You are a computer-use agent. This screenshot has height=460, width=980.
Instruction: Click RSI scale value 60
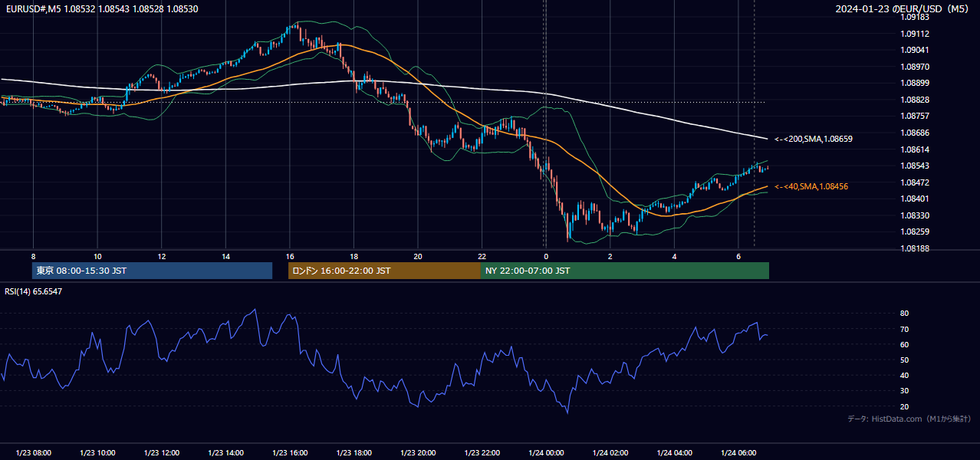pos(904,345)
